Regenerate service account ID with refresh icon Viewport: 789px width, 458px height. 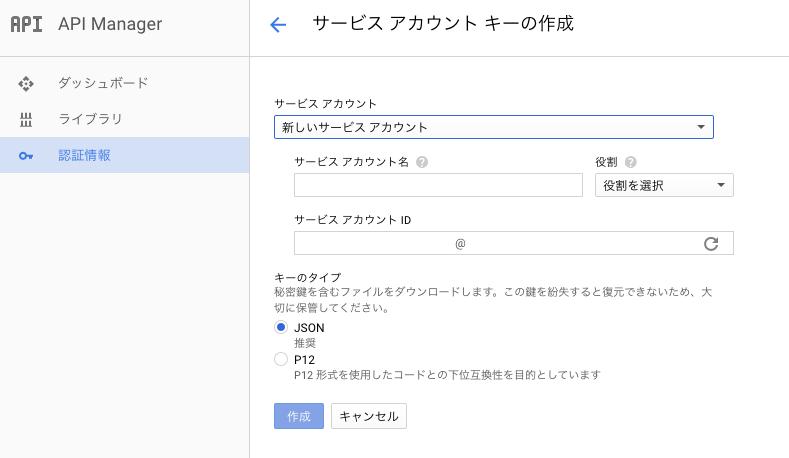pos(711,244)
